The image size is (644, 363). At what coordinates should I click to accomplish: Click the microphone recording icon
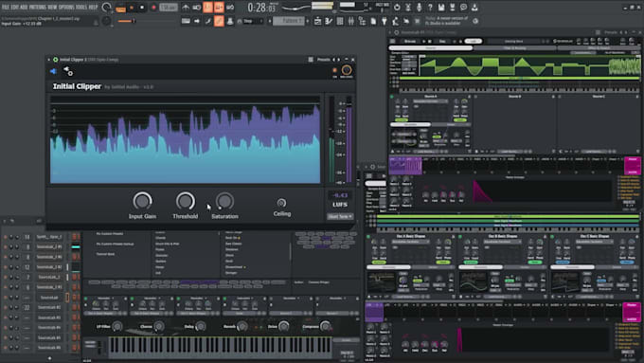tap(419, 8)
